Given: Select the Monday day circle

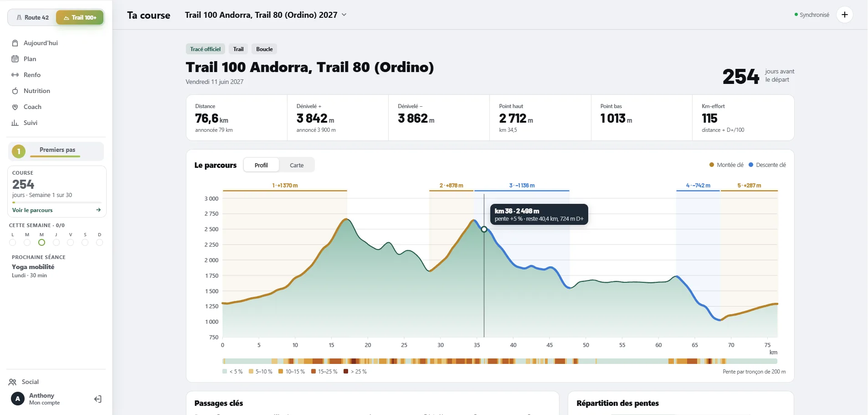Looking at the screenshot, I should pos(13,242).
